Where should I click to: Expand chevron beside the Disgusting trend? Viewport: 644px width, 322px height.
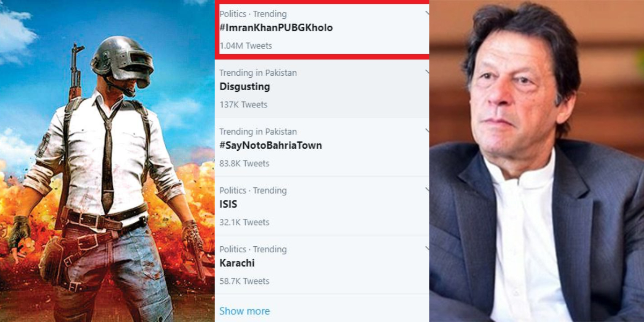pyautogui.click(x=427, y=71)
